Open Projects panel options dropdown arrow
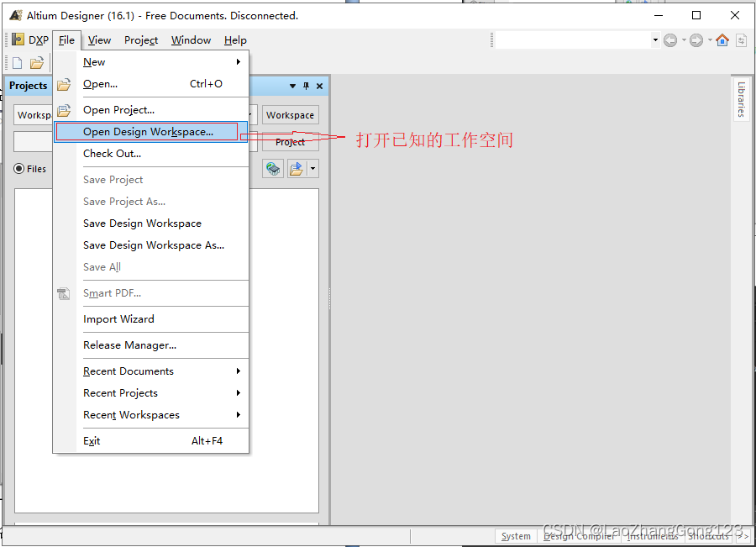Screen dimensions: 756x547 (292, 86)
